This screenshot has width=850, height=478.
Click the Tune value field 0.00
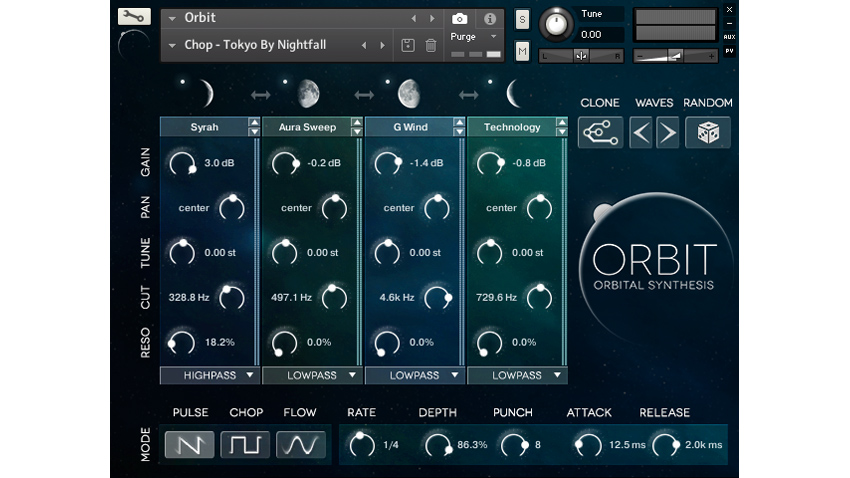(x=601, y=35)
